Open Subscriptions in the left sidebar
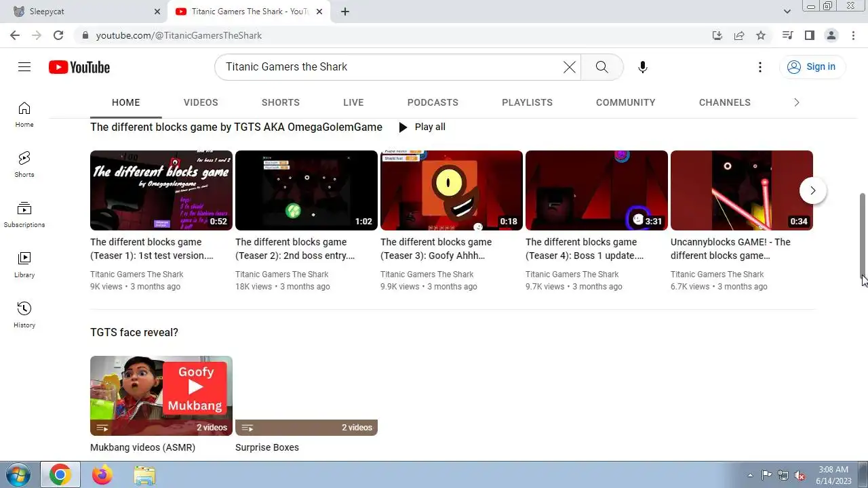This screenshot has width=868, height=488. (x=24, y=215)
